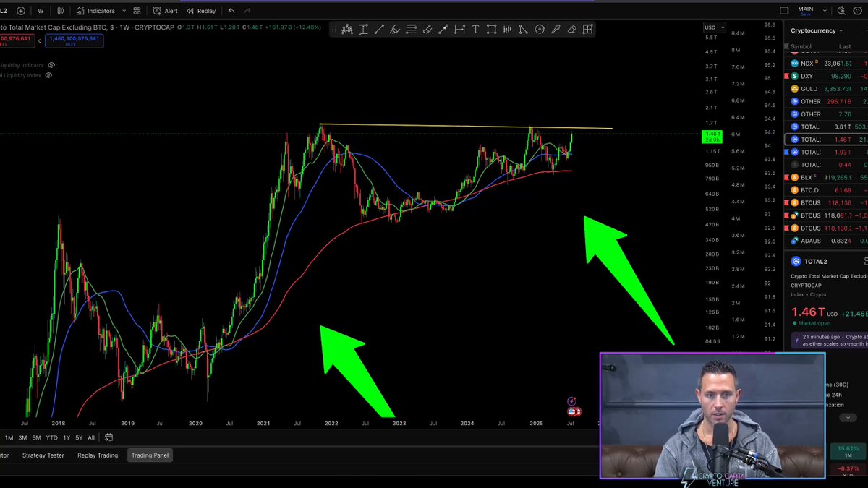Select 3M time range button
This screenshot has width=868, height=488.
tap(22, 437)
